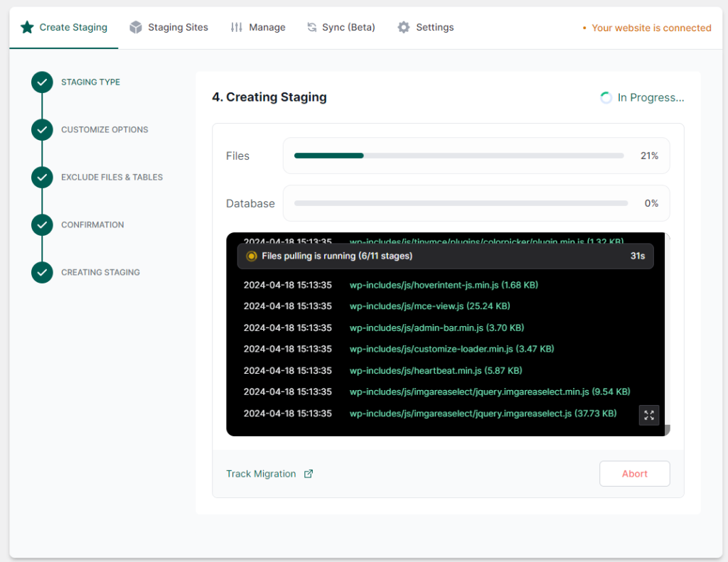Select the Exclude Files & Tables step checkmark
The height and width of the screenshot is (562, 728).
click(x=42, y=178)
